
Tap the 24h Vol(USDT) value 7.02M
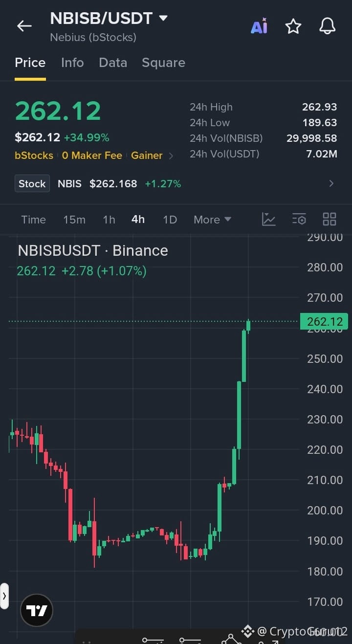pos(322,154)
